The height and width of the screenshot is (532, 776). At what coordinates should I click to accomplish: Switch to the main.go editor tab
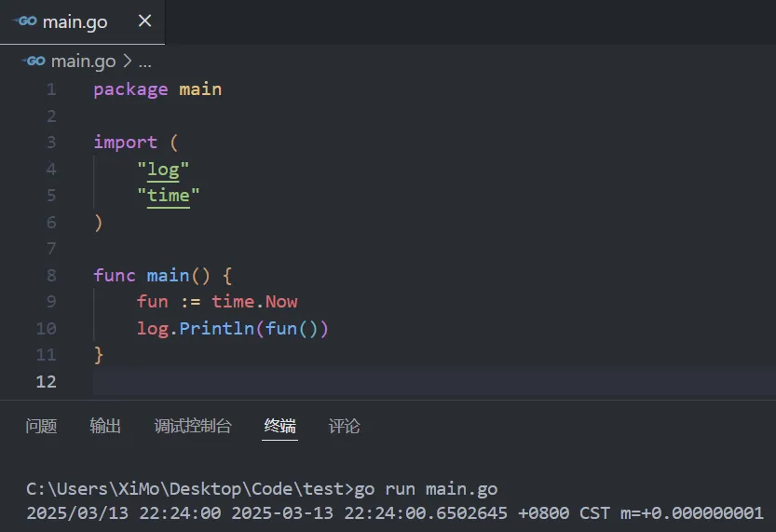coord(75,21)
